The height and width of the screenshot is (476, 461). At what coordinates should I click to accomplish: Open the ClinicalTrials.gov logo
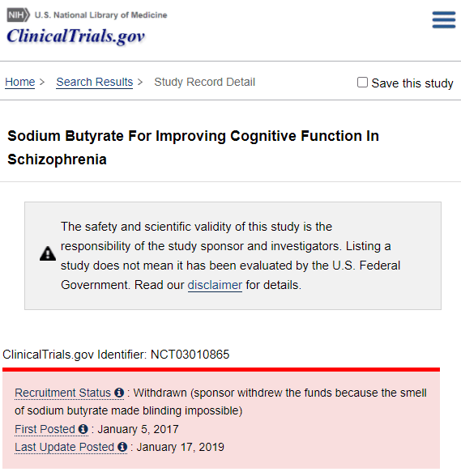[x=75, y=36]
